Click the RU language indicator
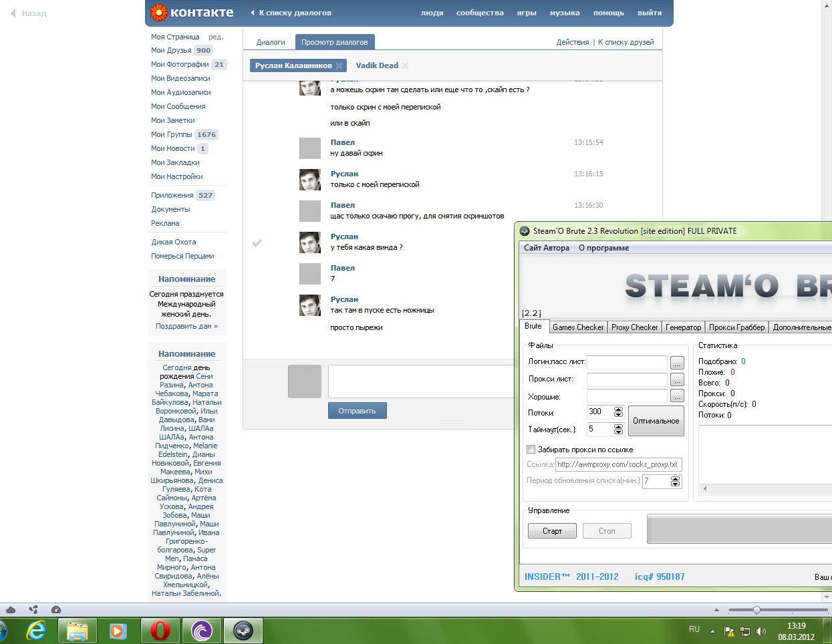Image resolution: width=832 pixels, height=644 pixels. point(694,629)
